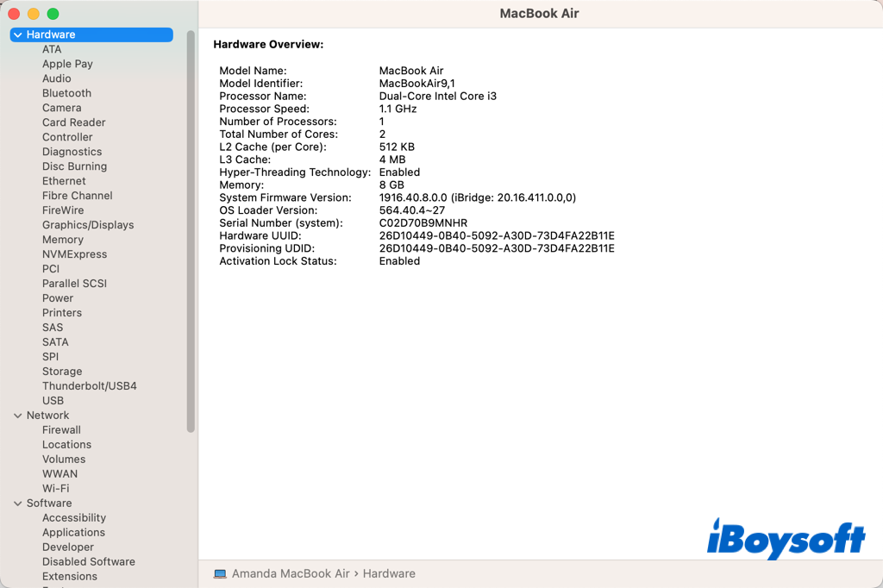Image resolution: width=883 pixels, height=588 pixels.
Task: Select the Network category label
Action: (48, 416)
